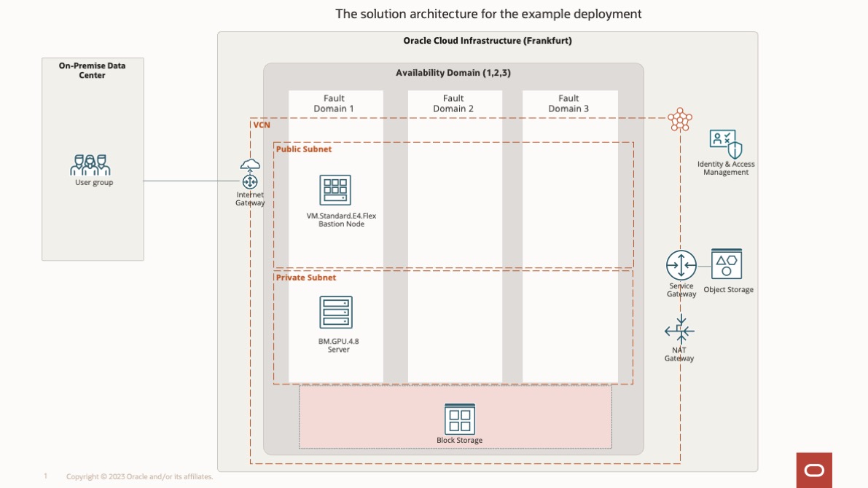Collapse the Oracle Cloud Infrastructure (Frankfurt) box
The height and width of the screenshot is (488, 868).
coord(487,41)
